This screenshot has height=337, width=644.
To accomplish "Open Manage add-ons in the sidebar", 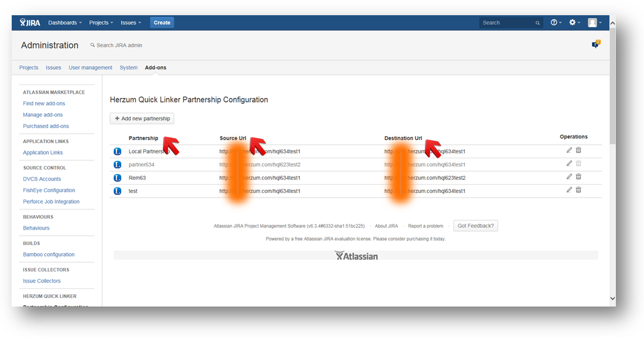I will (43, 115).
